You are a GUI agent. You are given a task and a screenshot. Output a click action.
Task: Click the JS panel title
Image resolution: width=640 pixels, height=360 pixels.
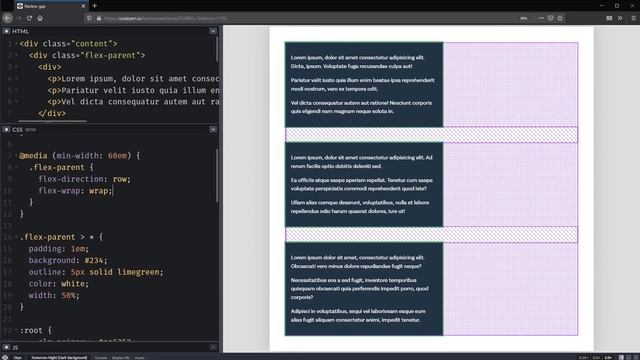tap(15, 347)
